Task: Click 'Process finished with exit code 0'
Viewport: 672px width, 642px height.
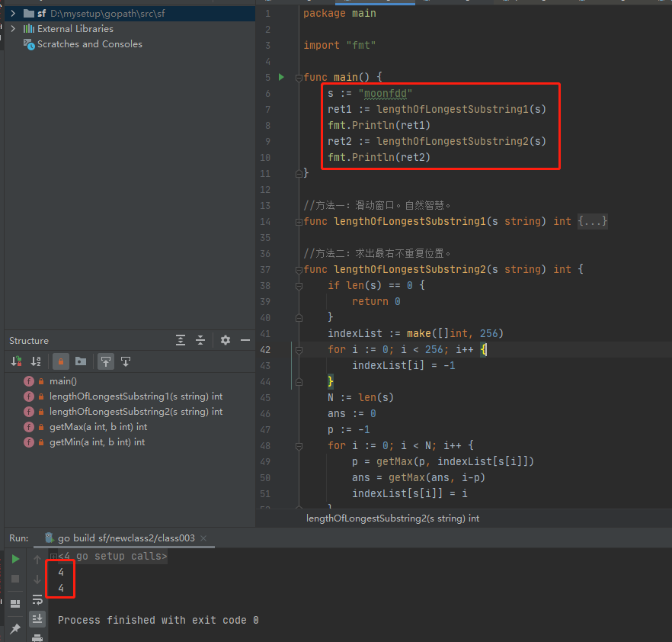Action: (x=158, y=620)
